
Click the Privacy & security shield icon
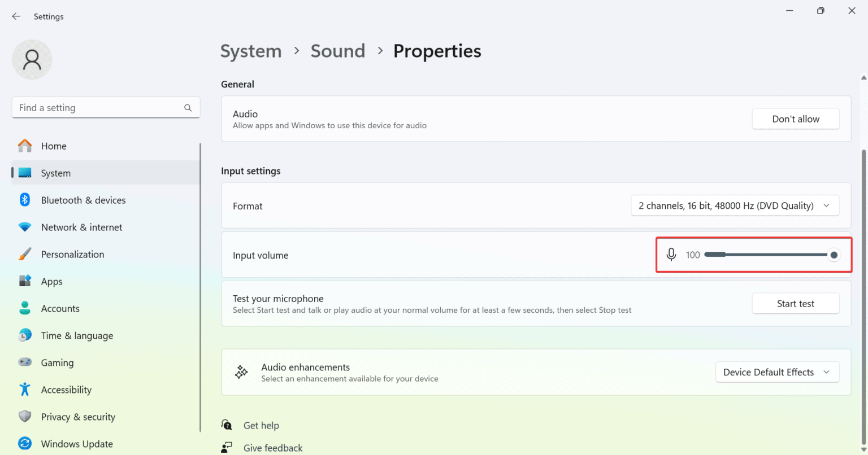click(x=25, y=416)
